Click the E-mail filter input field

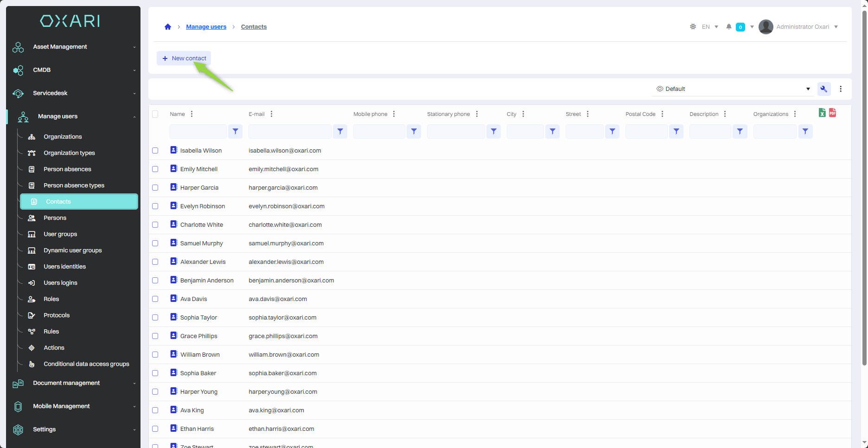coord(290,132)
